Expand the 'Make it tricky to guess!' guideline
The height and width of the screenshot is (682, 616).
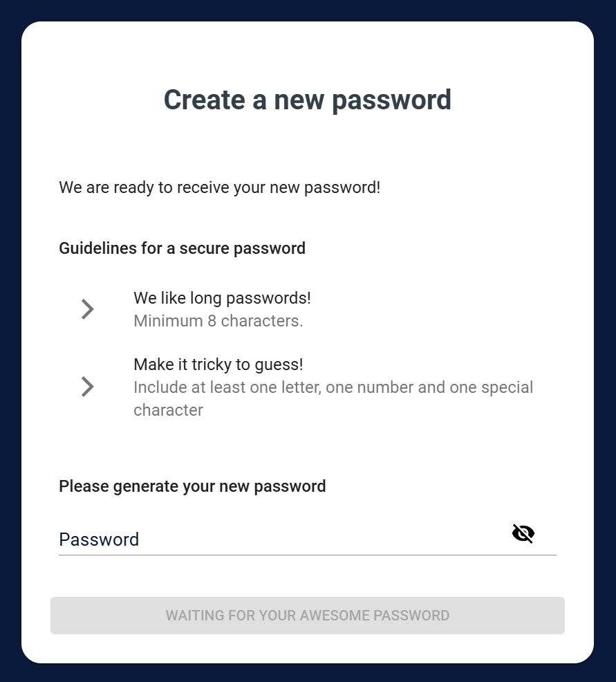[x=87, y=387]
